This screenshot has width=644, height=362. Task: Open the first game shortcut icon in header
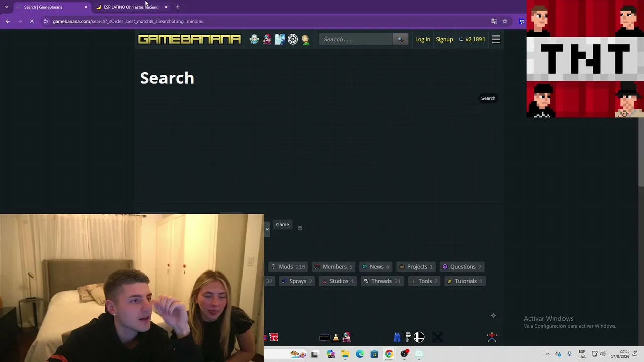[x=254, y=39]
